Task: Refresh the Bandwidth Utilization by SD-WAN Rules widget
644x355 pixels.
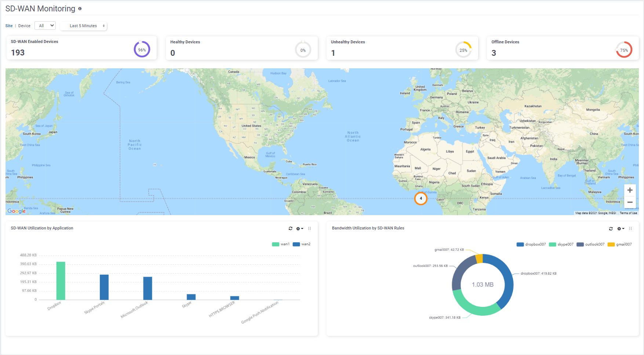Action: (x=611, y=228)
